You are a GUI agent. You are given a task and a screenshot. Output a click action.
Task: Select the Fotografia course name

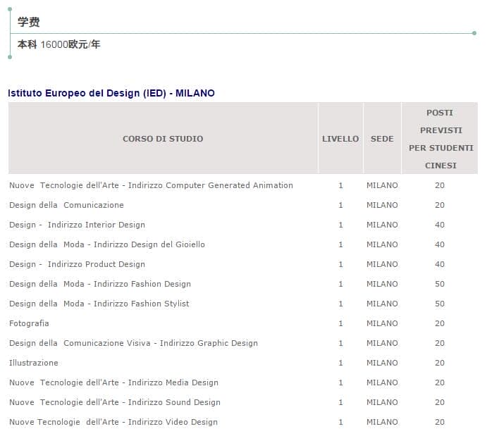click(29, 323)
